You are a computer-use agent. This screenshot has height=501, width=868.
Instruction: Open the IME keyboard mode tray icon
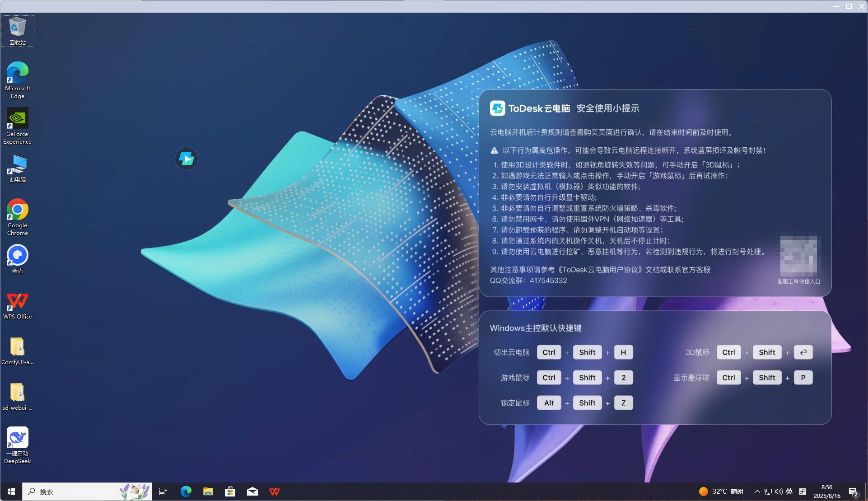(x=803, y=492)
